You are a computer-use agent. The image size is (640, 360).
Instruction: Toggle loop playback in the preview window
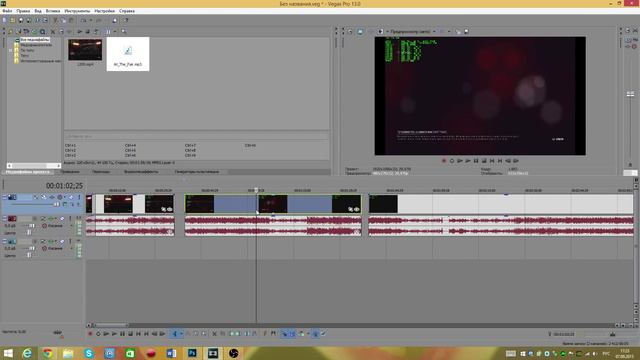pyautogui.click(x=452, y=161)
